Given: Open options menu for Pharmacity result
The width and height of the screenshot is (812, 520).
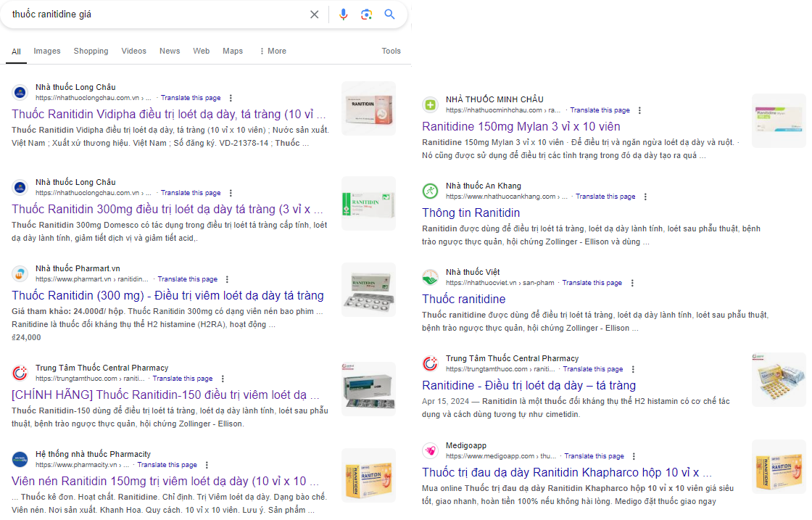Looking at the screenshot, I should pyautogui.click(x=207, y=465).
